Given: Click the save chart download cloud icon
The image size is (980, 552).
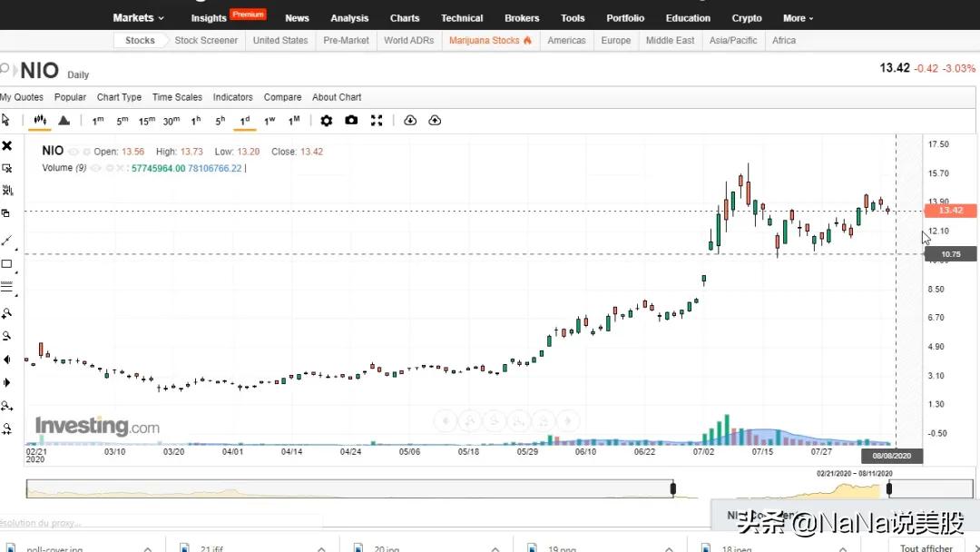Looking at the screenshot, I should (x=410, y=120).
